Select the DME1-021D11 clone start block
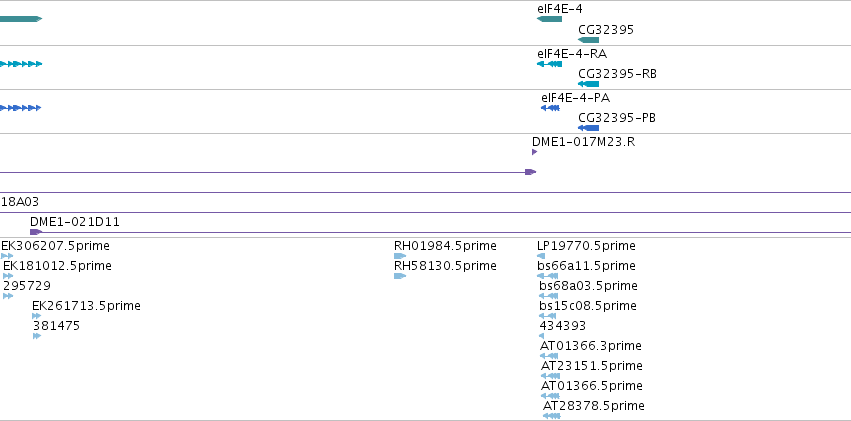Image resolution: width=851 pixels, height=421 pixels. (x=36, y=232)
